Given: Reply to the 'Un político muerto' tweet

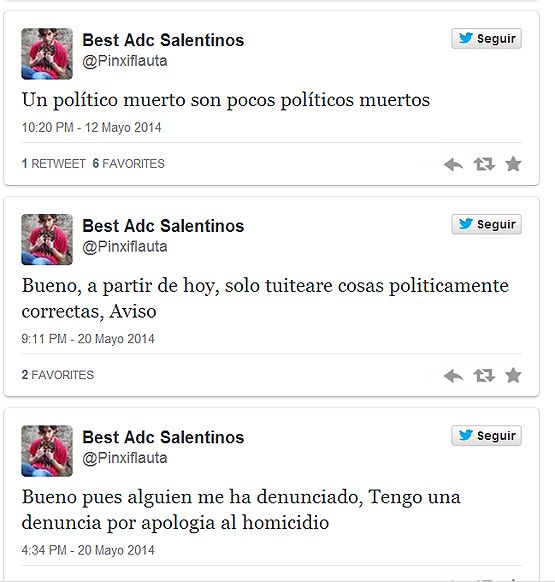Looking at the screenshot, I should (x=453, y=164).
